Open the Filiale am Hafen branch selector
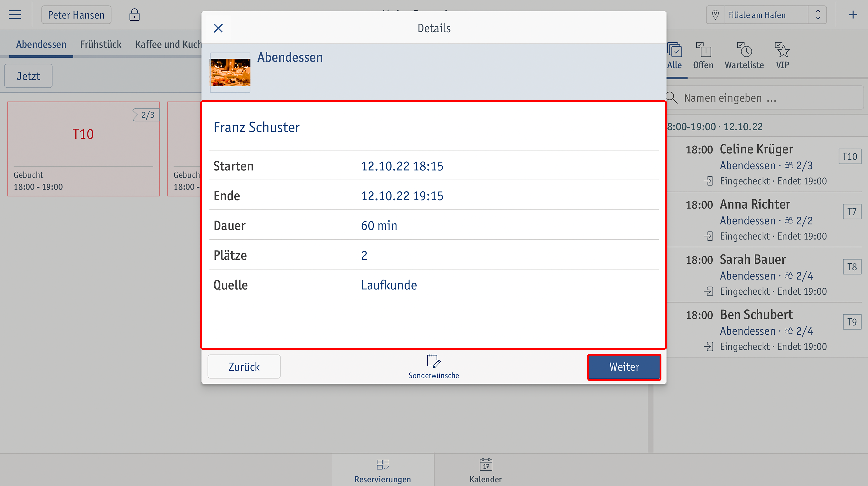This screenshot has height=486, width=868. click(766, 15)
